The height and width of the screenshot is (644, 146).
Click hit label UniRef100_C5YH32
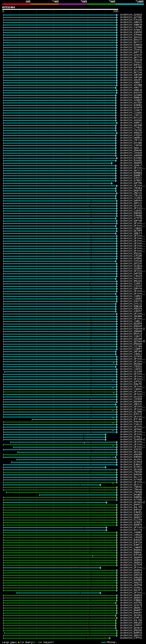pyautogui.click(x=131, y=50)
